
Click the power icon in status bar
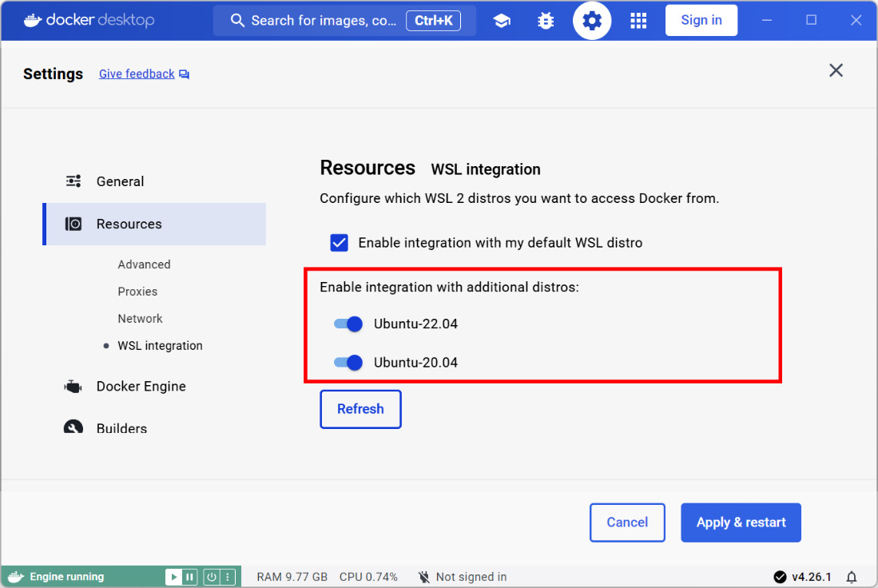click(211, 577)
